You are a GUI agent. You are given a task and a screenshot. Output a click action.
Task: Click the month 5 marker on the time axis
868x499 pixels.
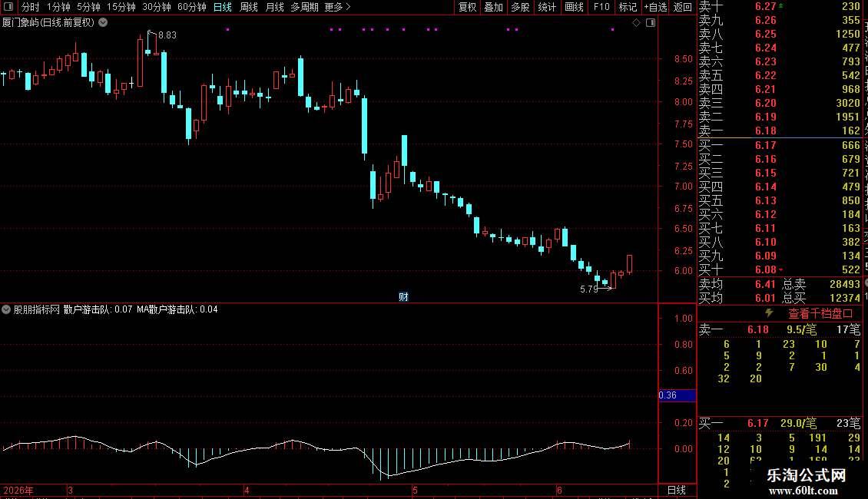pyautogui.click(x=415, y=490)
